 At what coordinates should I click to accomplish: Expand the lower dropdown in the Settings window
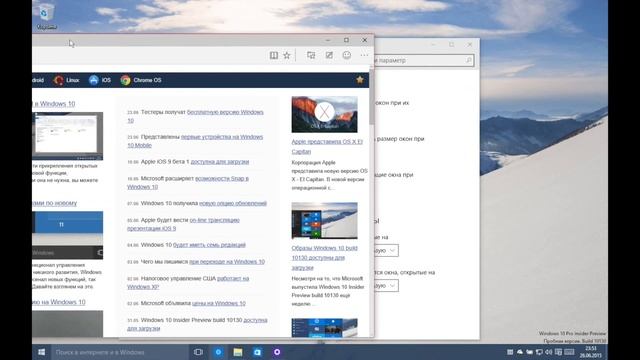point(386,285)
